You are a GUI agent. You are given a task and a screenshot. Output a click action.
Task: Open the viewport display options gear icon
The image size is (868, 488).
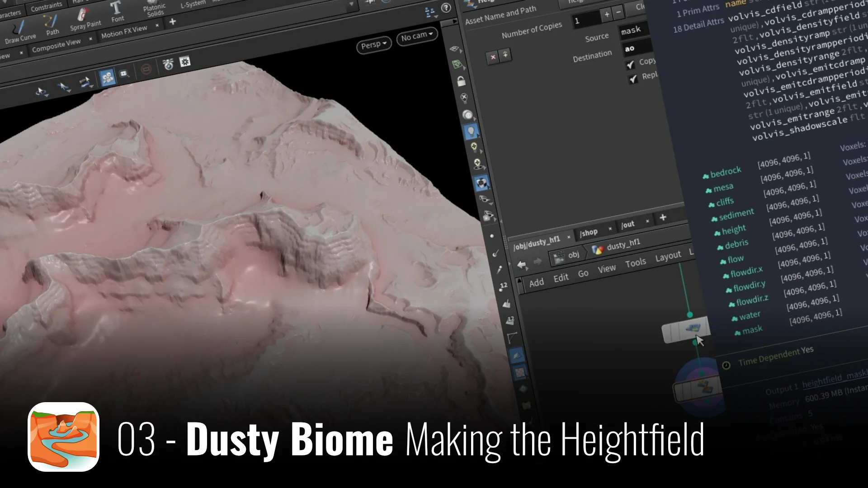click(185, 62)
